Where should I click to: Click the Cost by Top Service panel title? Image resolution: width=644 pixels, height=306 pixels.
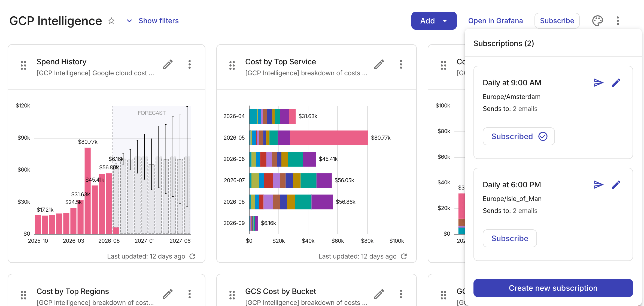tap(281, 62)
